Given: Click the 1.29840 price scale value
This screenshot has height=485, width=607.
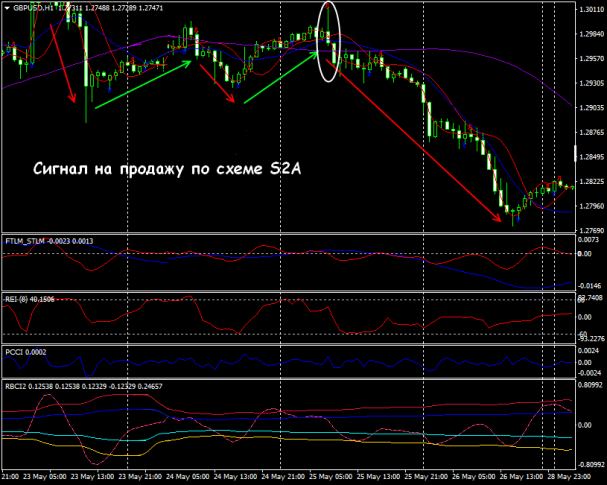Looking at the screenshot, I should 591,34.
